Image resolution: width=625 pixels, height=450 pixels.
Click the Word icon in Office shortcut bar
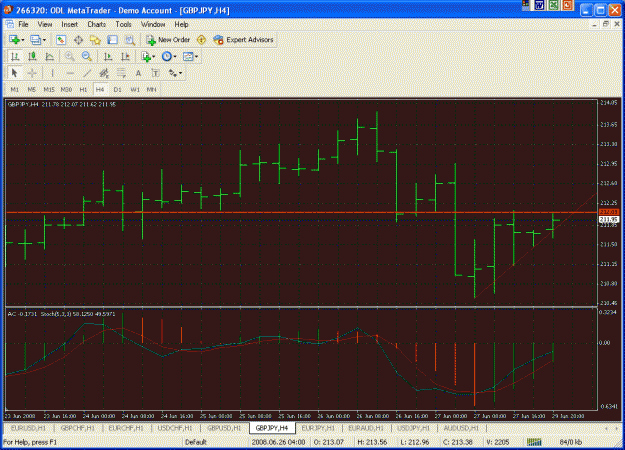(539, 5)
